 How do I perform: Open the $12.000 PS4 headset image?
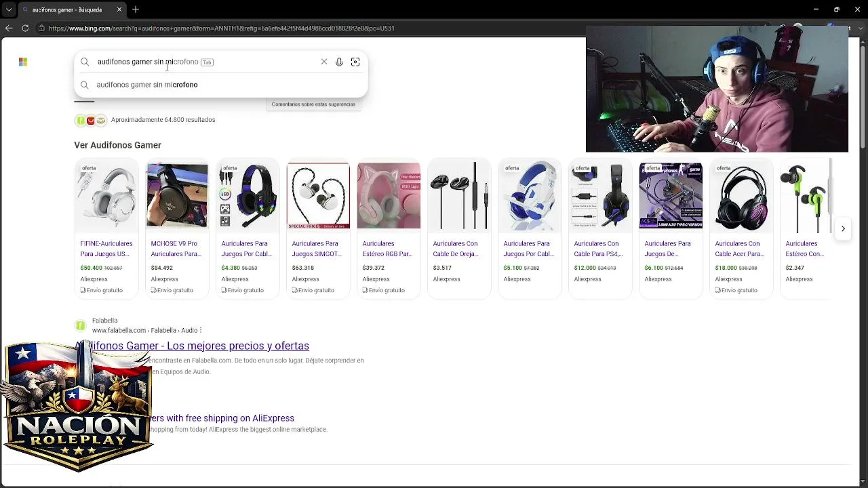click(x=600, y=196)
